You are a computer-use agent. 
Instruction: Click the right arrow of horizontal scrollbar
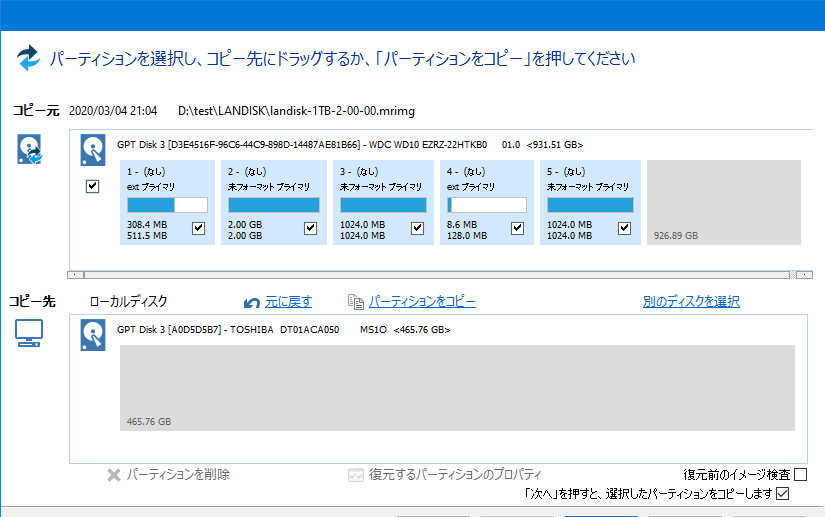[805, 274]
